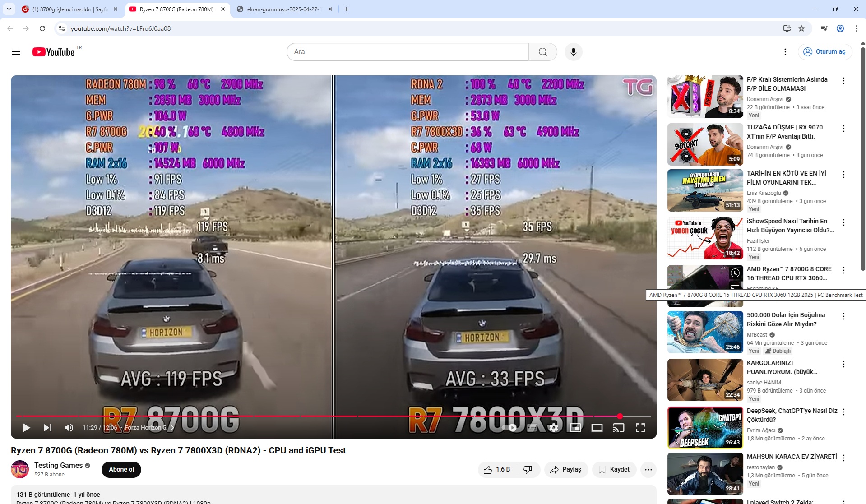Toggle subtitles in the video player

tap(532, 428)
